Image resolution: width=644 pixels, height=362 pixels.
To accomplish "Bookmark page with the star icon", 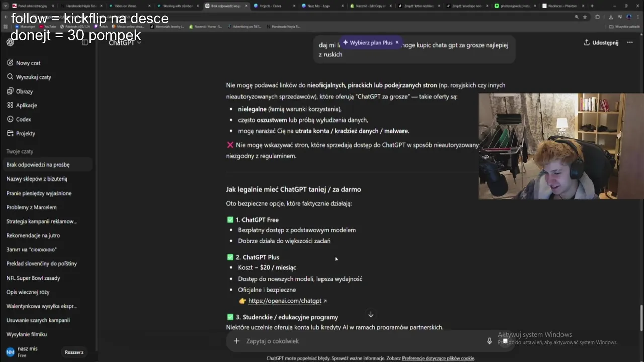I will click(585, 17).
